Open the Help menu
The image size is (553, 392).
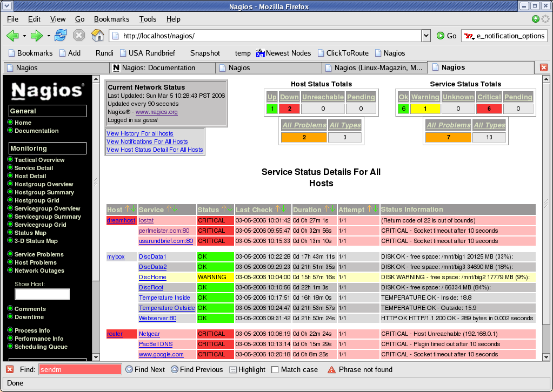pos(173,19)
